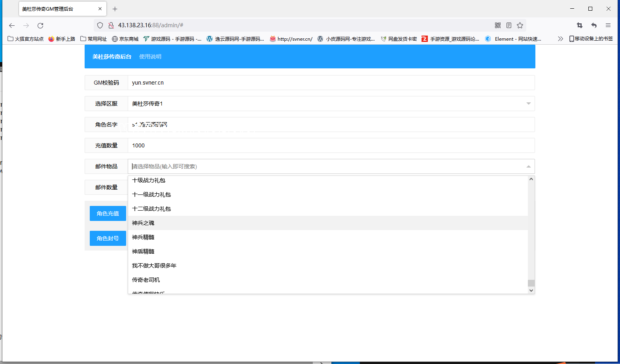
Task: Open 新手上路 Firefox bookmark
Action: click(x=62, y=39)
